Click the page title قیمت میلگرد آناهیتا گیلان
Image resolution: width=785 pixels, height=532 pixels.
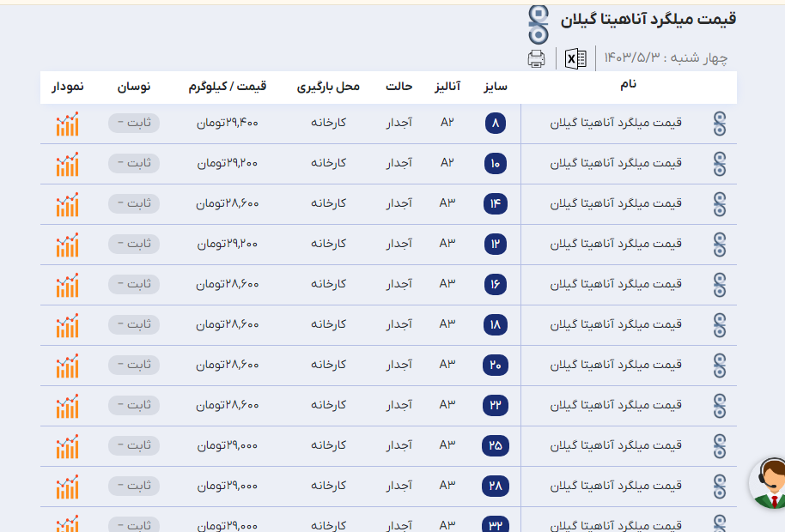coord(648,19)
